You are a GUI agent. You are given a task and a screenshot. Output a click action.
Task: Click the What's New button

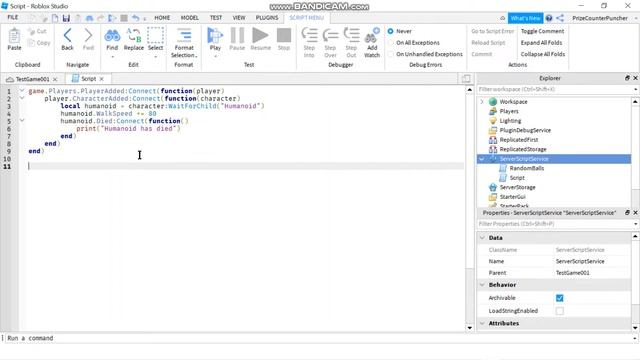525,18
